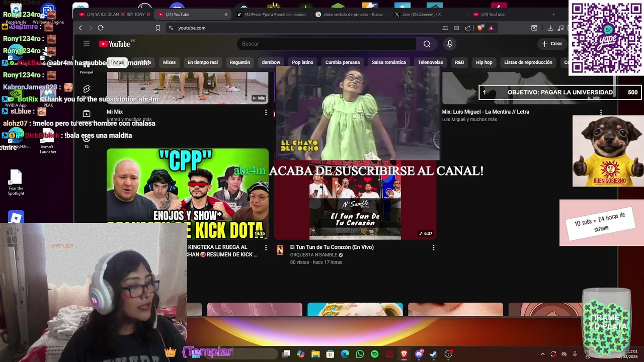Go back in browser history

(80, 28)
